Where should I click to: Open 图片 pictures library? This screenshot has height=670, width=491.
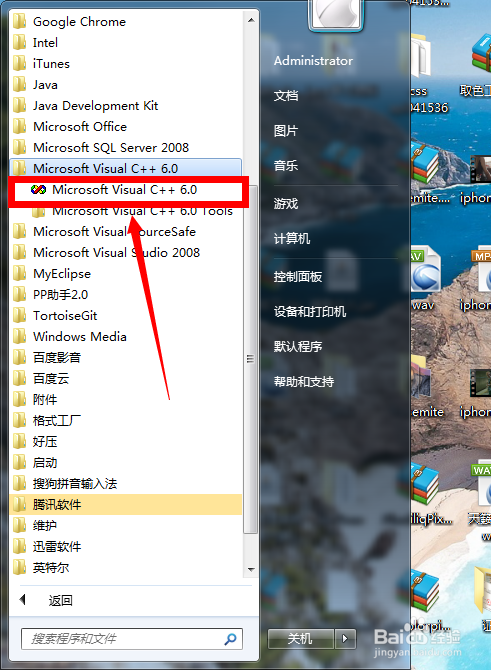[286, 131]
